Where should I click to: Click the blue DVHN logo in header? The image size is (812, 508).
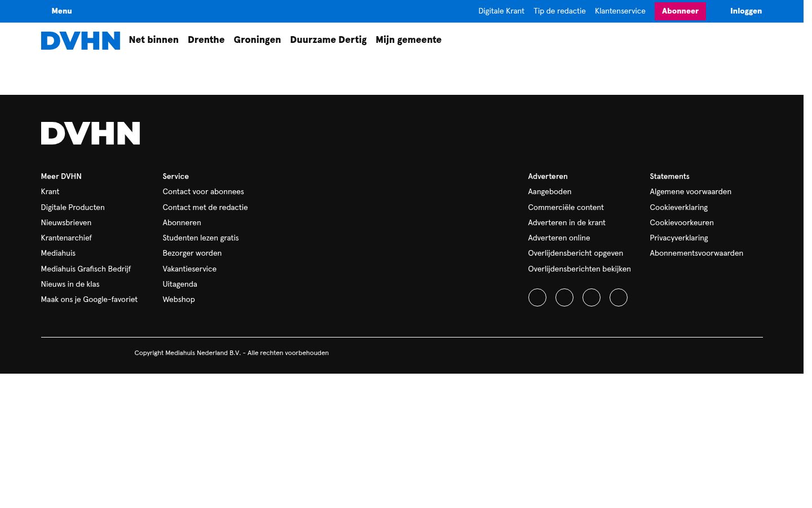point(81,41)
